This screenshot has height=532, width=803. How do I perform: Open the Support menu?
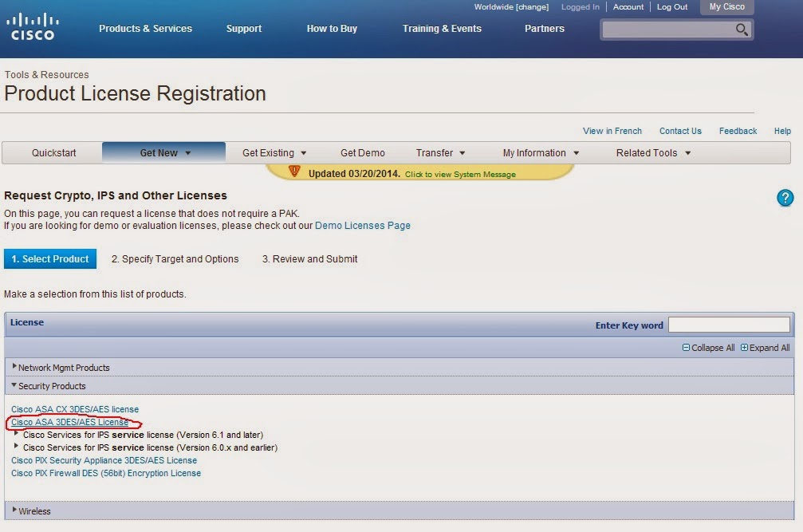coord(244,29)
